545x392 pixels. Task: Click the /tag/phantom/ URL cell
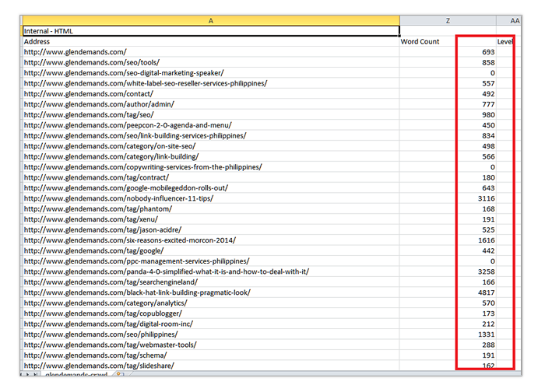(x=211, y=208)
